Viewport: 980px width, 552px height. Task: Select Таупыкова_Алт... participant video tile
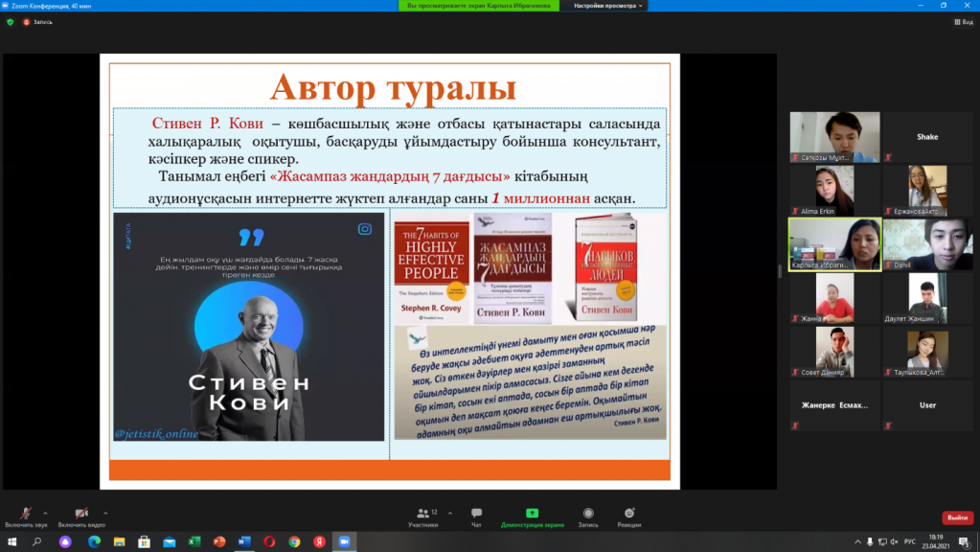(927, 352)
